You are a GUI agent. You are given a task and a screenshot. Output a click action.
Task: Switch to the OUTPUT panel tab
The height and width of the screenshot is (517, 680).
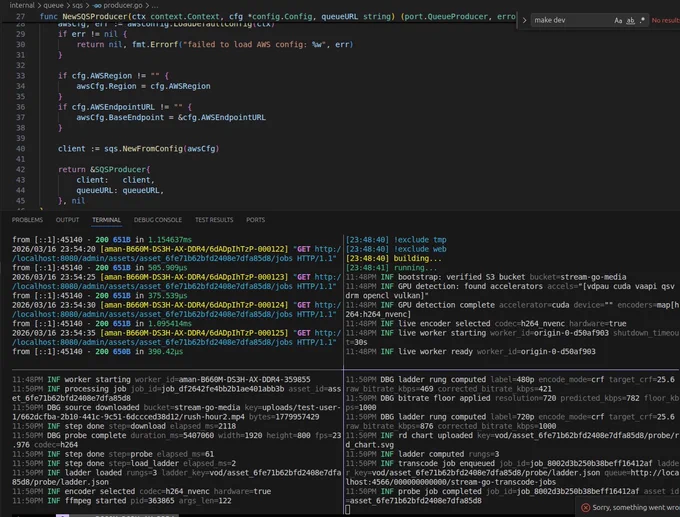click(67, 220)
